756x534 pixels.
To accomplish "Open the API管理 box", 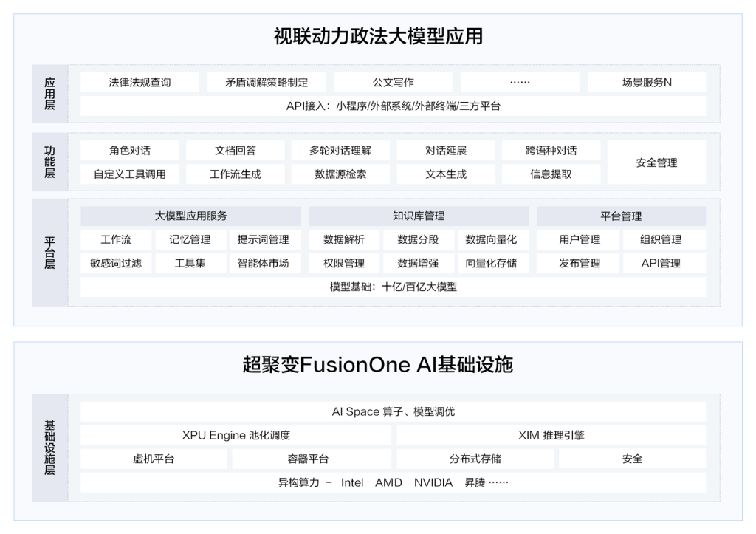I will pyautogui.click(x=661, y=263).
